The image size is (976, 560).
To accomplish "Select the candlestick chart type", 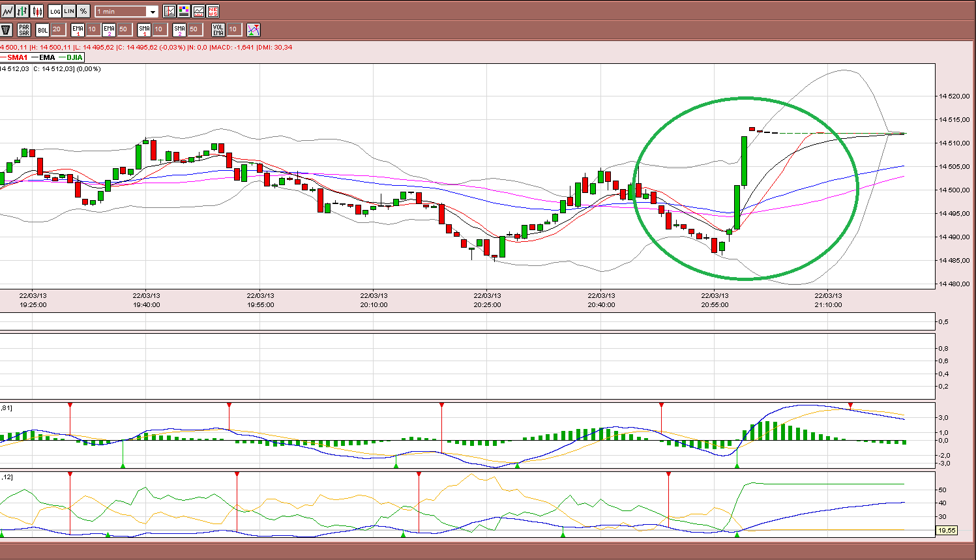I will tap(37, 11).
